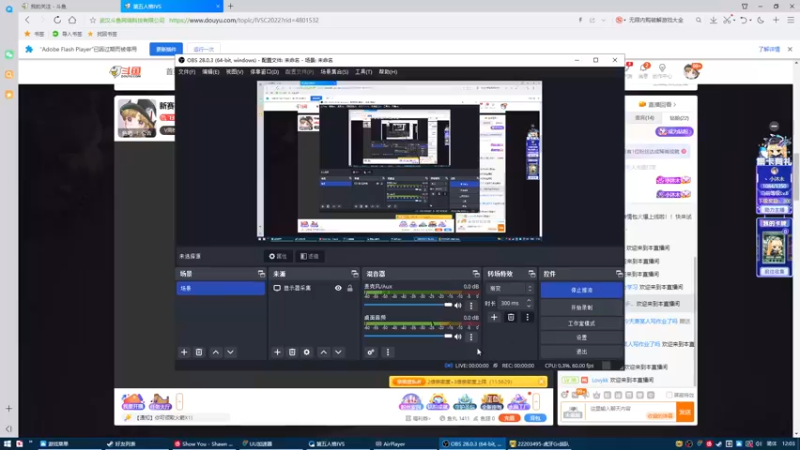Collapse the Douyu side widget minus button
The width and height of the screenshot is (800, 450).
[x=774, y=126]
